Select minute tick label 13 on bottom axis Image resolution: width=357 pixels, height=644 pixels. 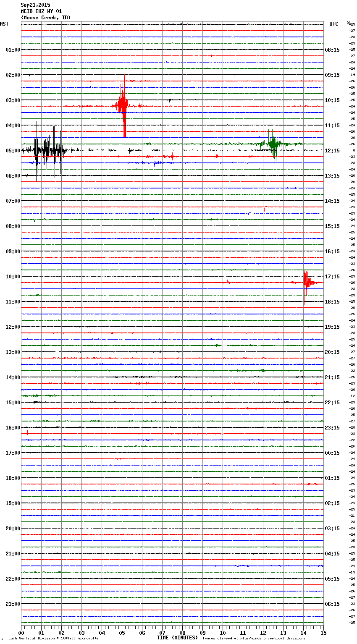(283, 633)
